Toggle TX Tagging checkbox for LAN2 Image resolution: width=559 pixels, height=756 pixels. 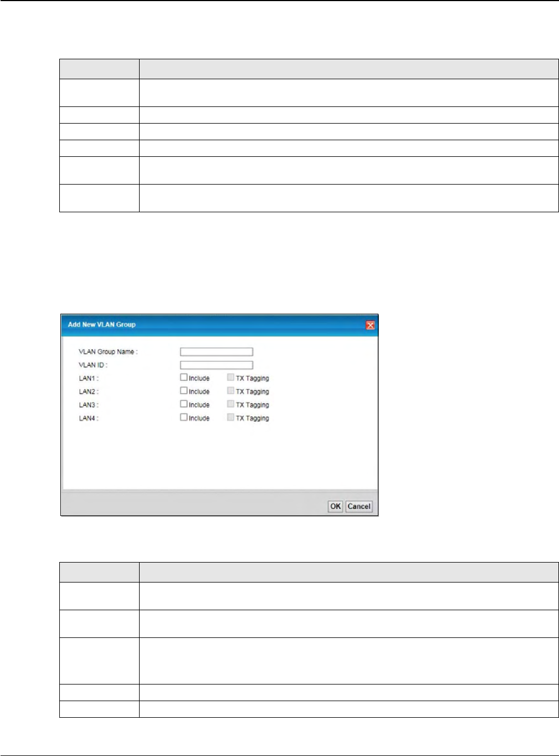click(230, 391)
